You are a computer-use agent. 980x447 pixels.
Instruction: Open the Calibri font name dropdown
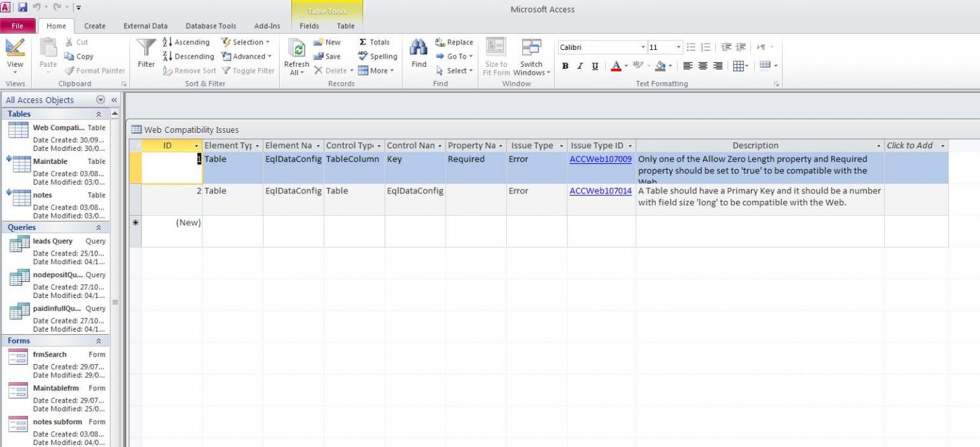click(642, 47)
